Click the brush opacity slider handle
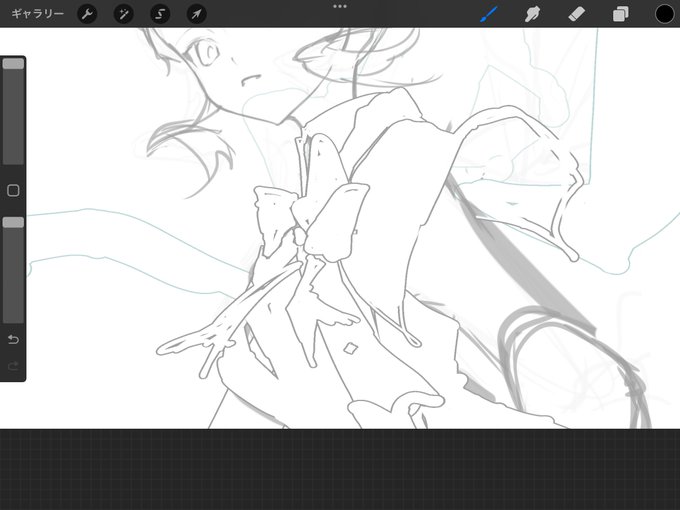Screen dimensions: 680x510 coord(13,223)
